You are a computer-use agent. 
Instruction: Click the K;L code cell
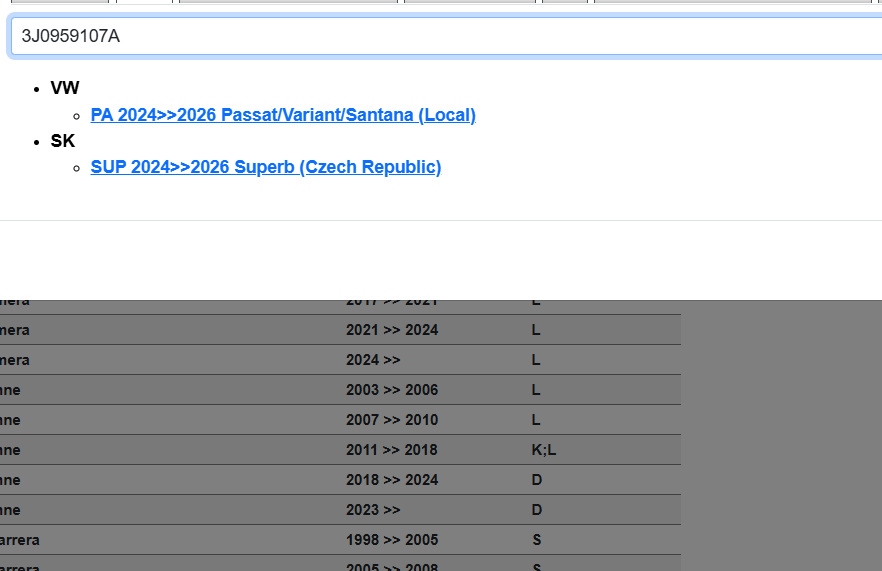pyautogui.click(x=544, y=450)
